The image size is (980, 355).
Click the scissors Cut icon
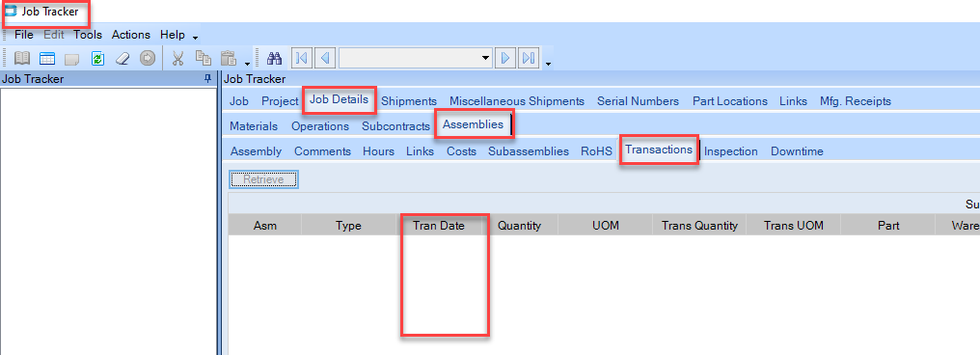point(177,58)
